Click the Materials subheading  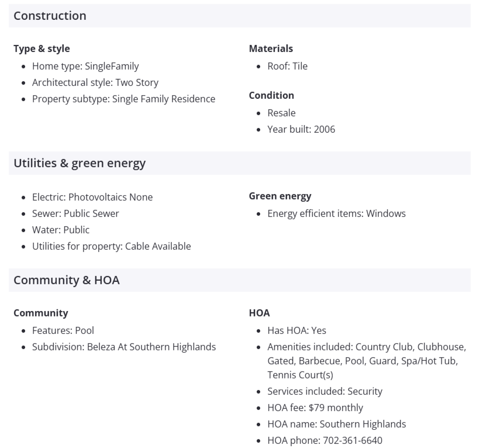click(271, 49)
